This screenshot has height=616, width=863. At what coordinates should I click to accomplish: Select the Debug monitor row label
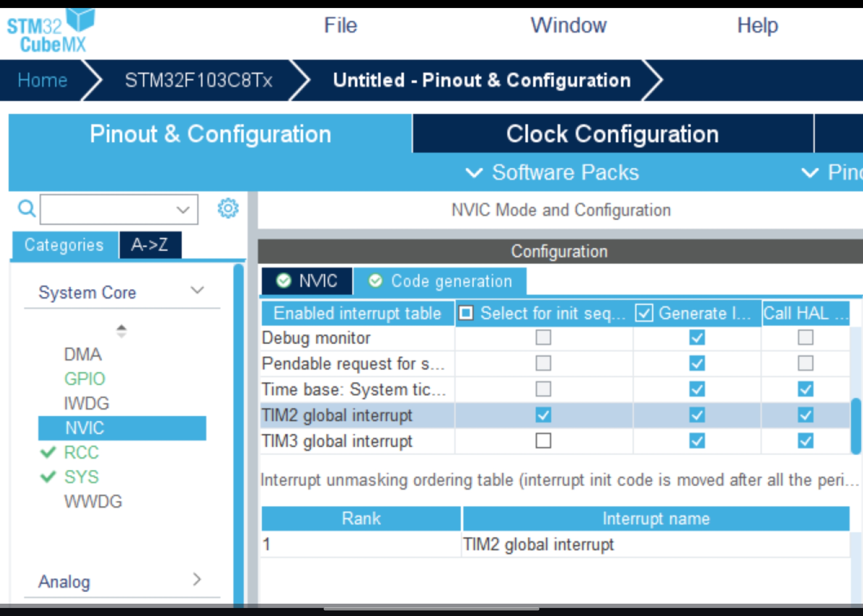pos(316,338)
